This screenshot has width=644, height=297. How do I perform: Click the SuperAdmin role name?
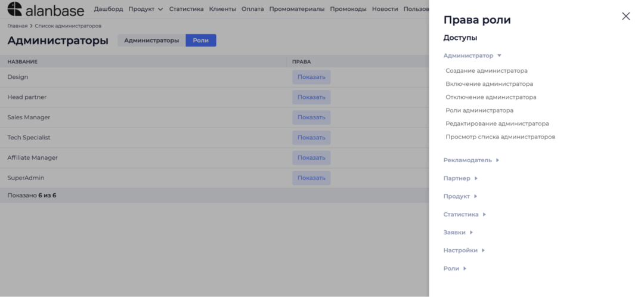[x=26, y=178]
